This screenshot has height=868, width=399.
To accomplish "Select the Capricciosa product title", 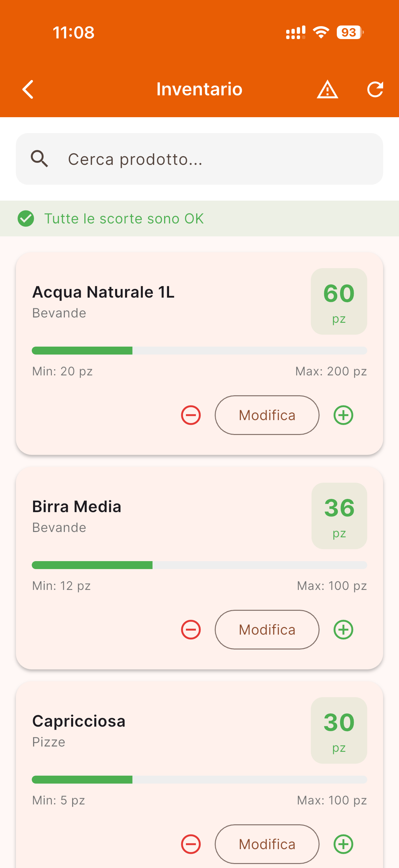I will [x=79, y=721].
